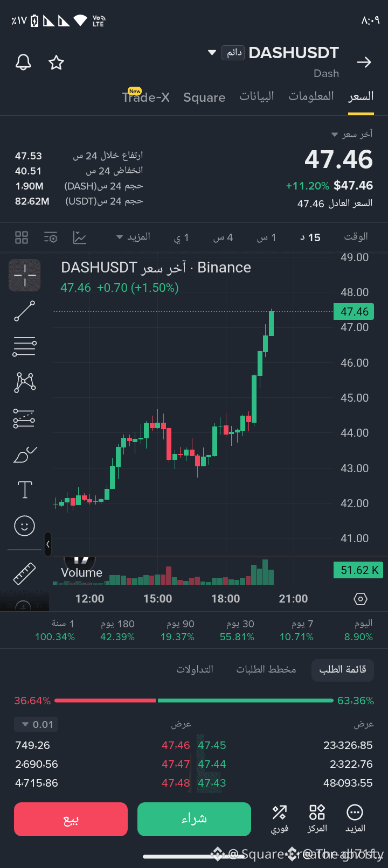Open the chart grid layout icon
The width and height of the screenshot is (388, 868).
click(22, 237)
